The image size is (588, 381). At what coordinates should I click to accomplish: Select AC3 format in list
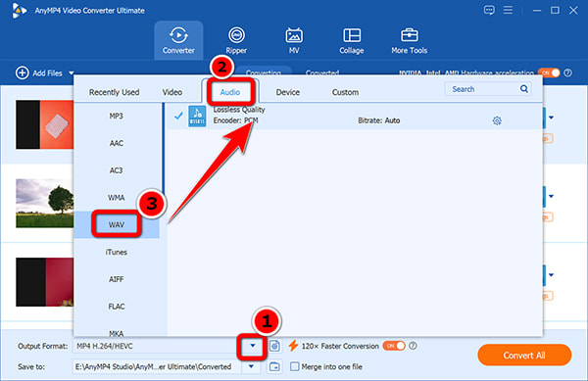(117, 170)
